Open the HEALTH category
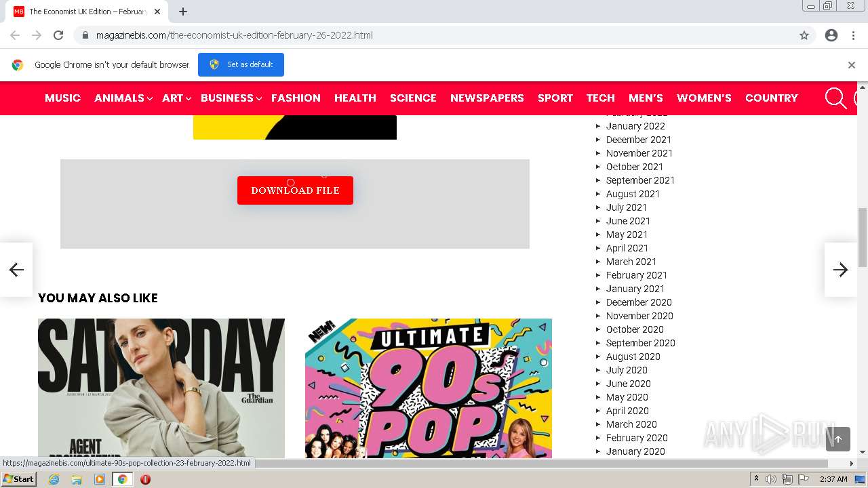Image resolution: width=868 pixels, height=488 pixels. (x=355, y=98)
